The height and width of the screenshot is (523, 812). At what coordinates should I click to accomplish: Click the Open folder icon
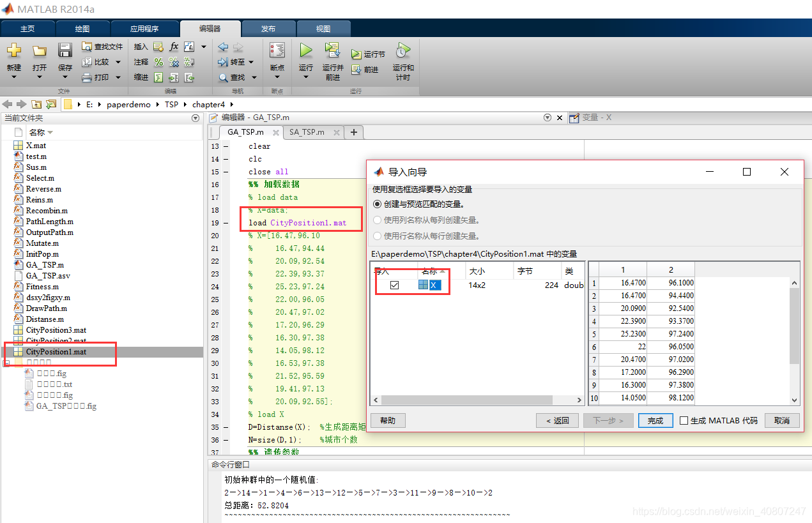pyautogui.click(x=40, y=51)
